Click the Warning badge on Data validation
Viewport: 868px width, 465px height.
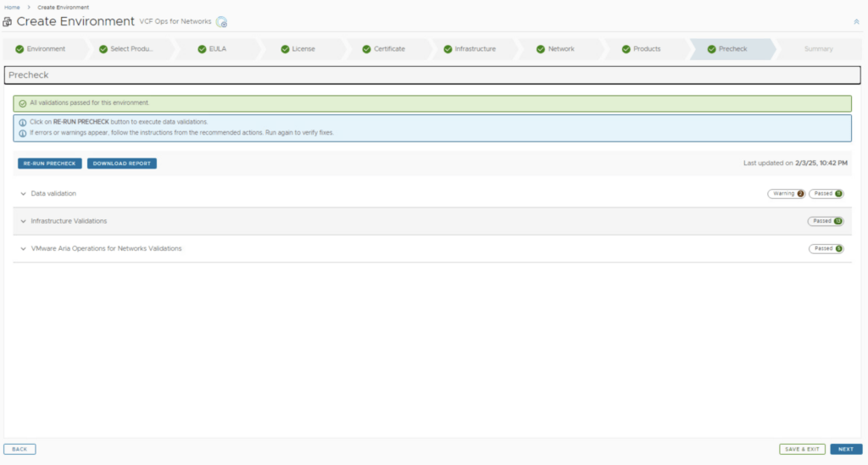click(786, 194)
